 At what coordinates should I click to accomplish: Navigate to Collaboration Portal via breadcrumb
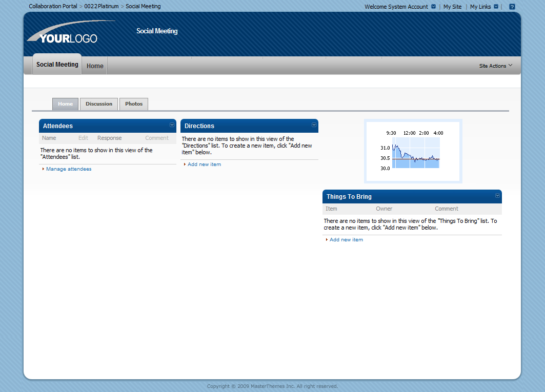point(53,6)
